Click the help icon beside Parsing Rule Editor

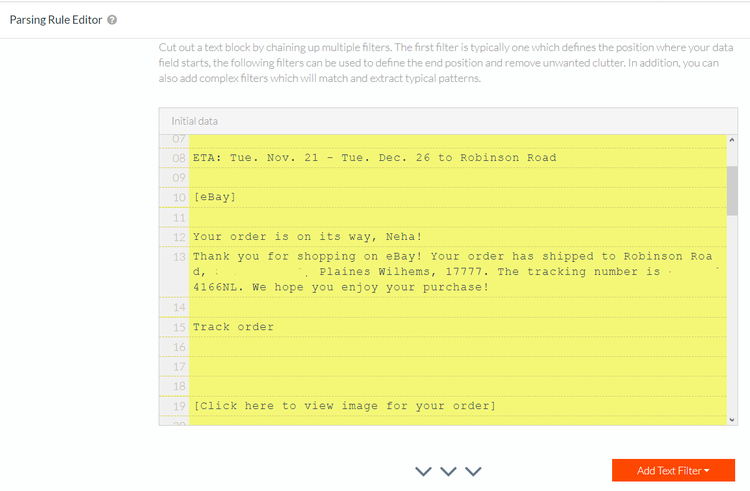[112, 20]
